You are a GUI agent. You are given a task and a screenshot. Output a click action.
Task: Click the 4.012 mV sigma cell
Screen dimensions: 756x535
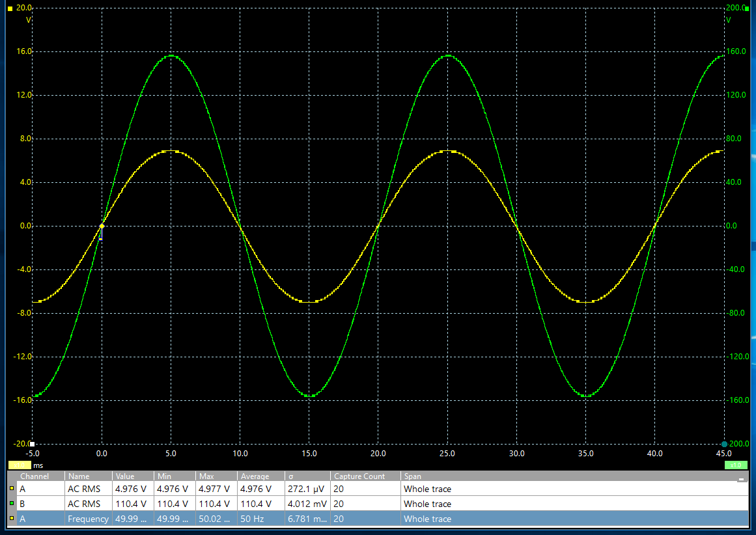tap(307, 504)
